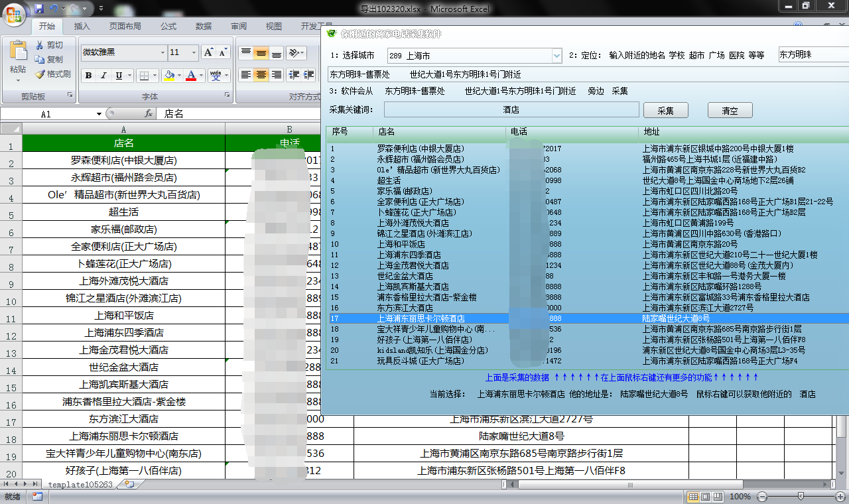The width and height of the screenshot is (849, 504).
Task: Open the template105263 sheet tab
Action: click(80, 485)
